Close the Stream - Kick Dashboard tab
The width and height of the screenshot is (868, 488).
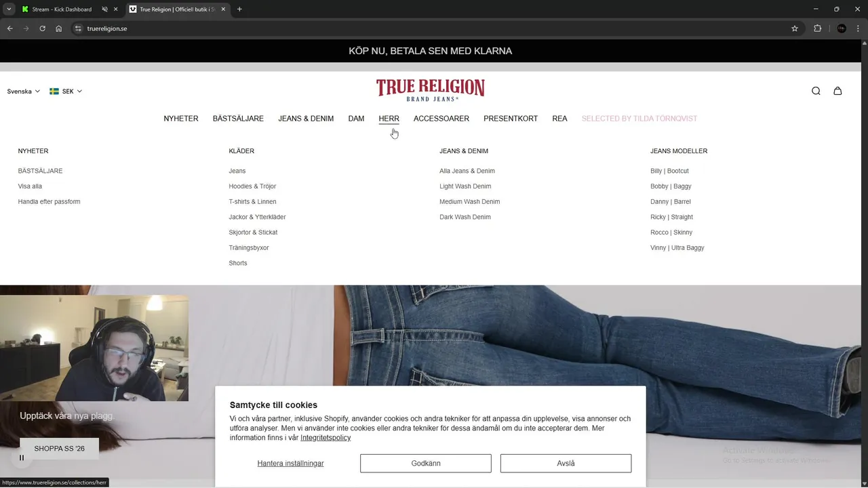click(115, 9)
